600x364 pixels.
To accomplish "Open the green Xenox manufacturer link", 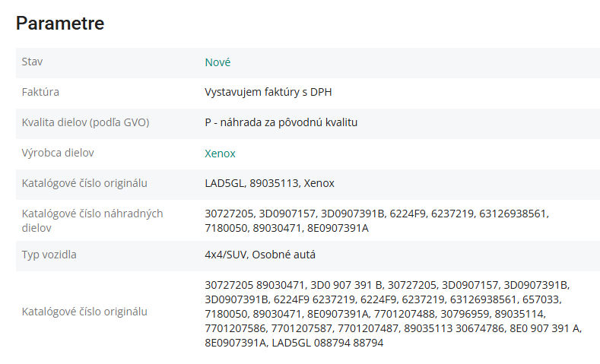I will (x=220, y=154).
